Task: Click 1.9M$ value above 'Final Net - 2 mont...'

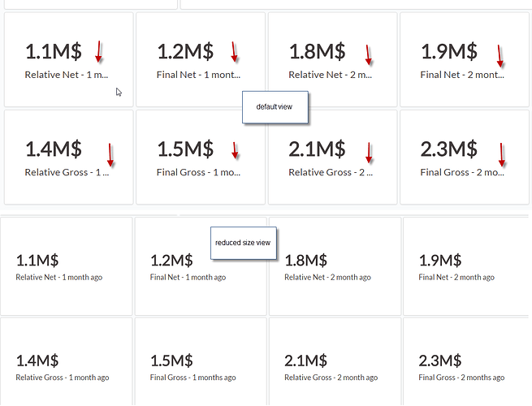Action: click(x=449, y=51)
